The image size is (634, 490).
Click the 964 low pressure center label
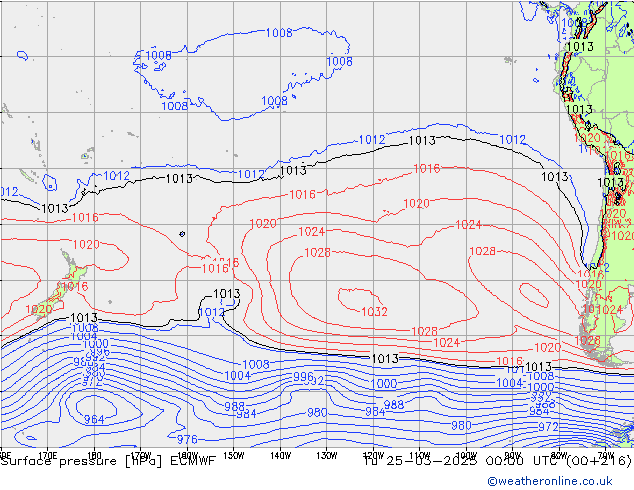[x=94, y=420]
